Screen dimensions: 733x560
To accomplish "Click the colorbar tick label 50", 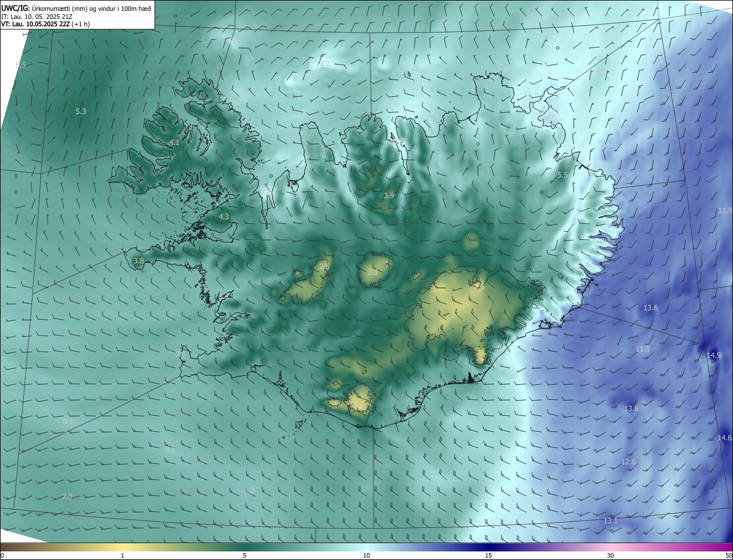I will tap(728, 555).
